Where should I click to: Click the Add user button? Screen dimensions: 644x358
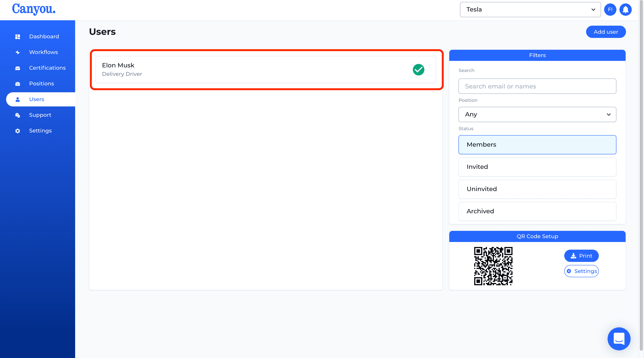click(606, 32)
